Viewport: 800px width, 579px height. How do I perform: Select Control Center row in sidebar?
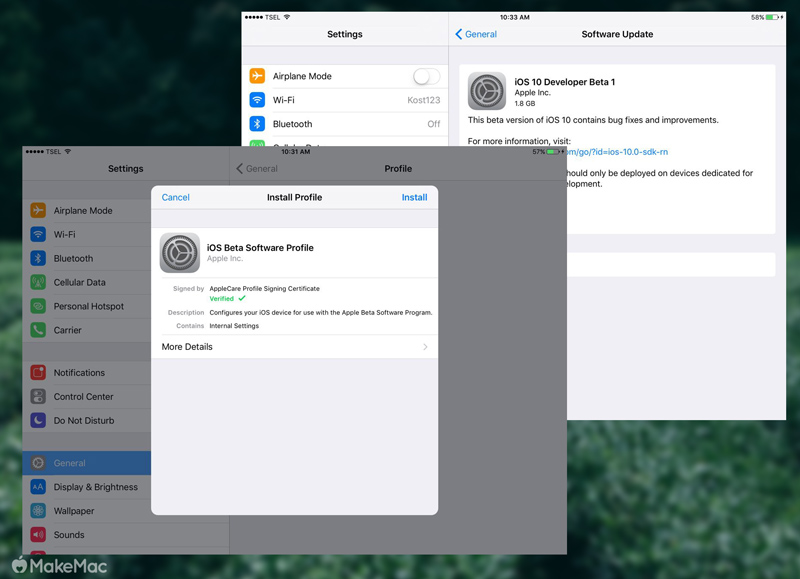click(x=87, y=396)
